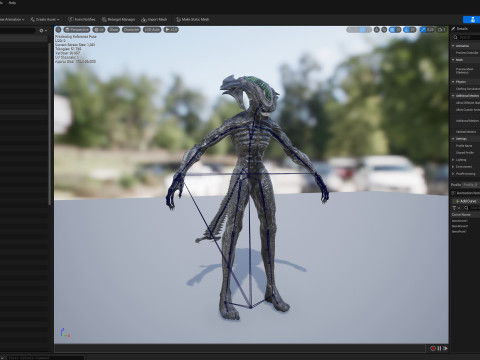Select the transform mode tool group
Screen dimensions: 480x360
(x=359, y=30)
